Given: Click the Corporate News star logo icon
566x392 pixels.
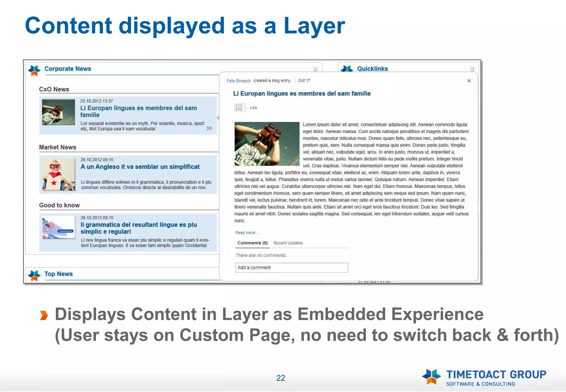Looking at the screenshot, I should click(34, 70).
